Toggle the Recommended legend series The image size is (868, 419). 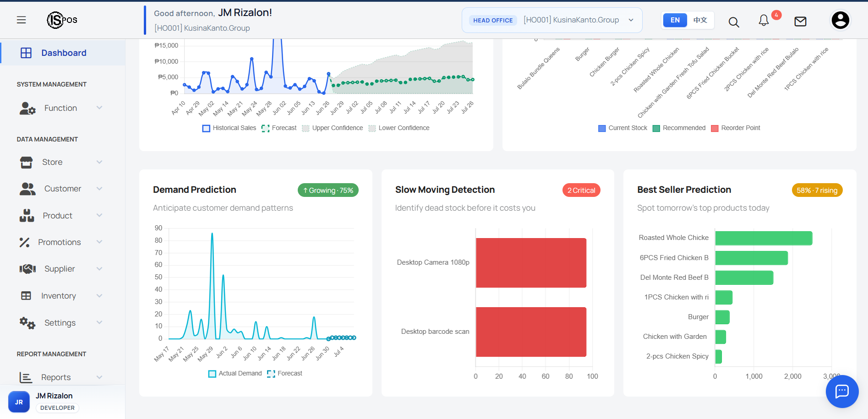click(x=679, y=128)
